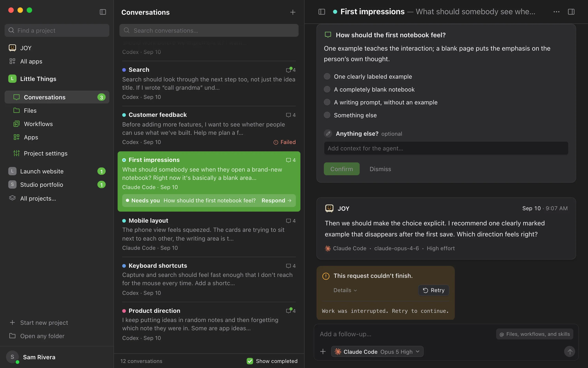Select A completely blank notebook option
Viewport: 588px width, 368px height.
coord(327,89)
